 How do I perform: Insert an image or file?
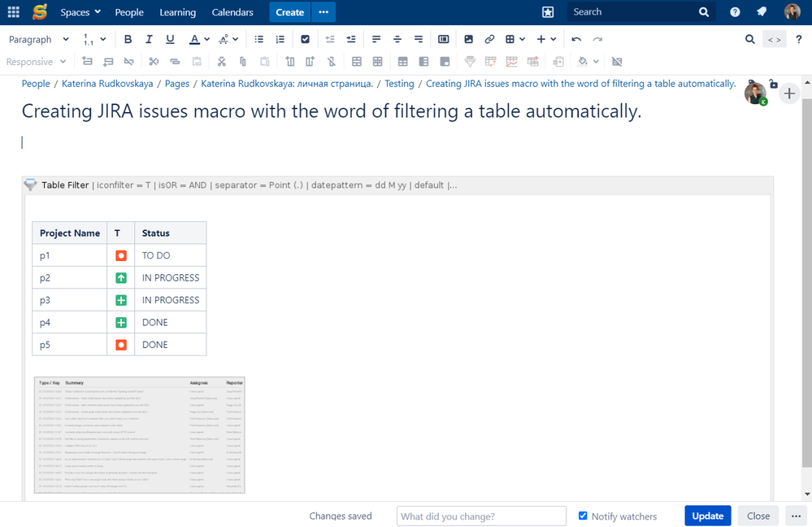[469, 39]
